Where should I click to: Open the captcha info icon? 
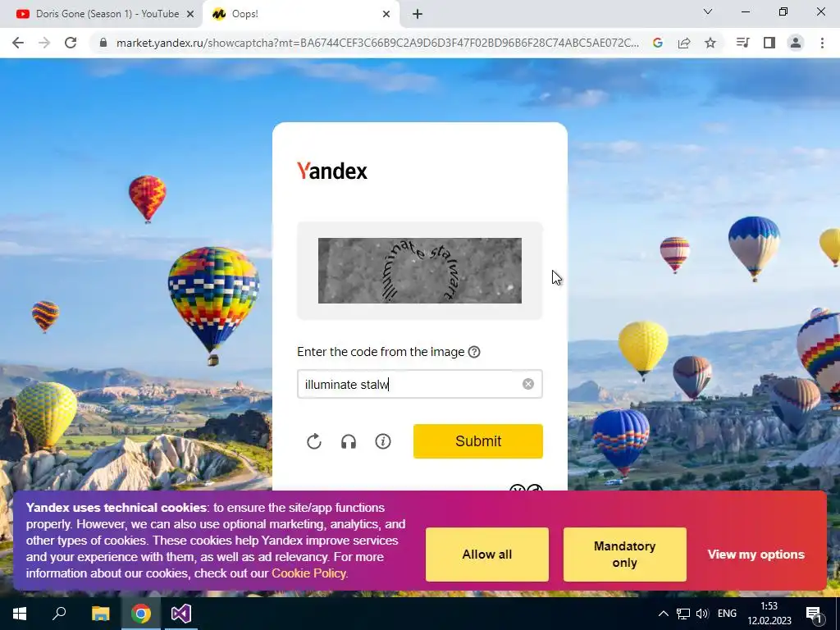(383, 441)
